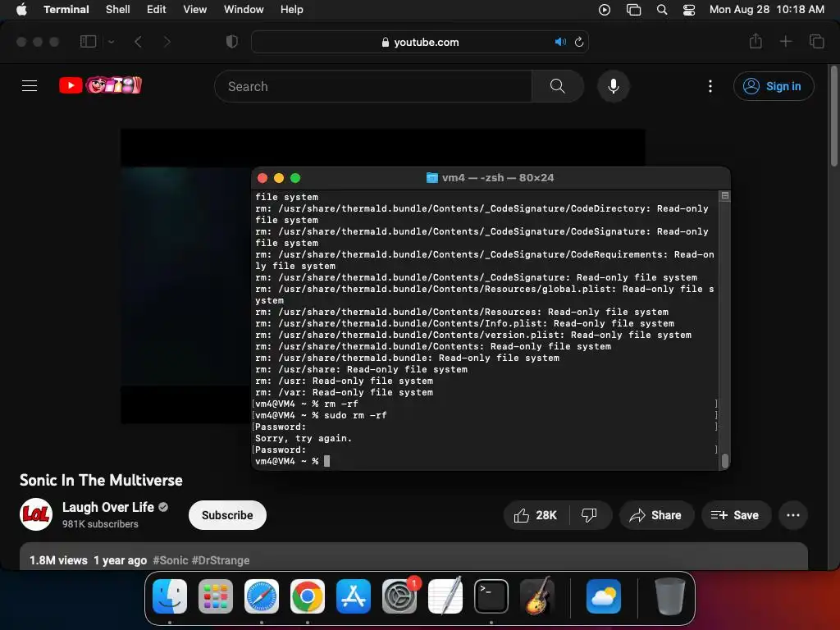Open Terminal from the Dock

tap(491, 596)
